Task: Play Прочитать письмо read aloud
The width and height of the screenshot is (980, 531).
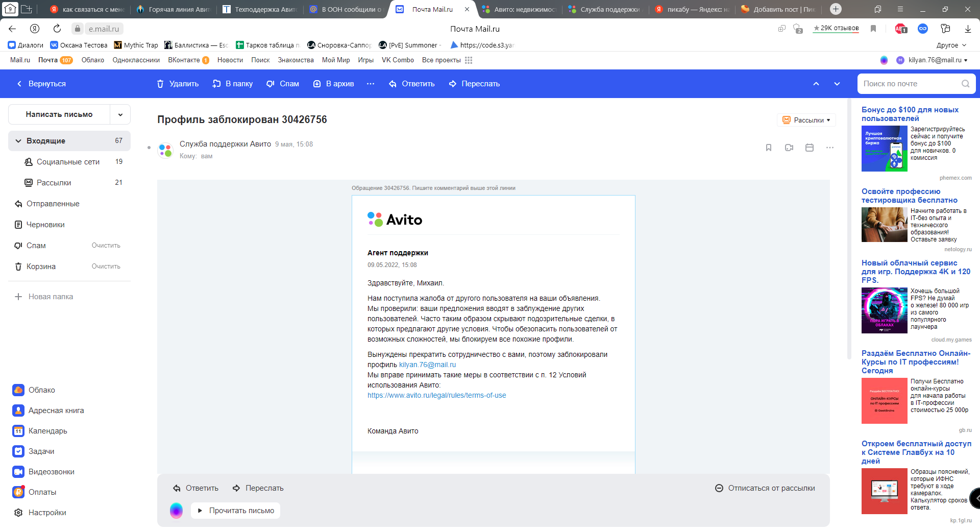Action: (x=235, y=511)
